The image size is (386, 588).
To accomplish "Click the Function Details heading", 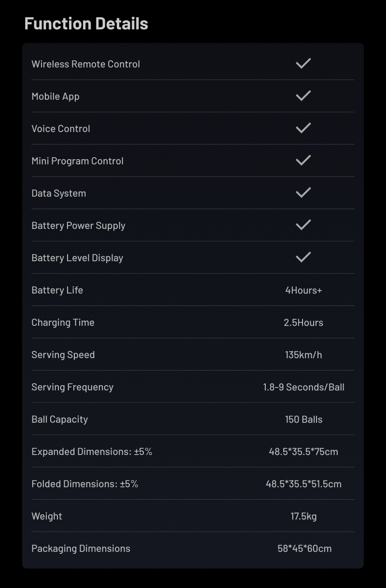I will coord(86,24).
